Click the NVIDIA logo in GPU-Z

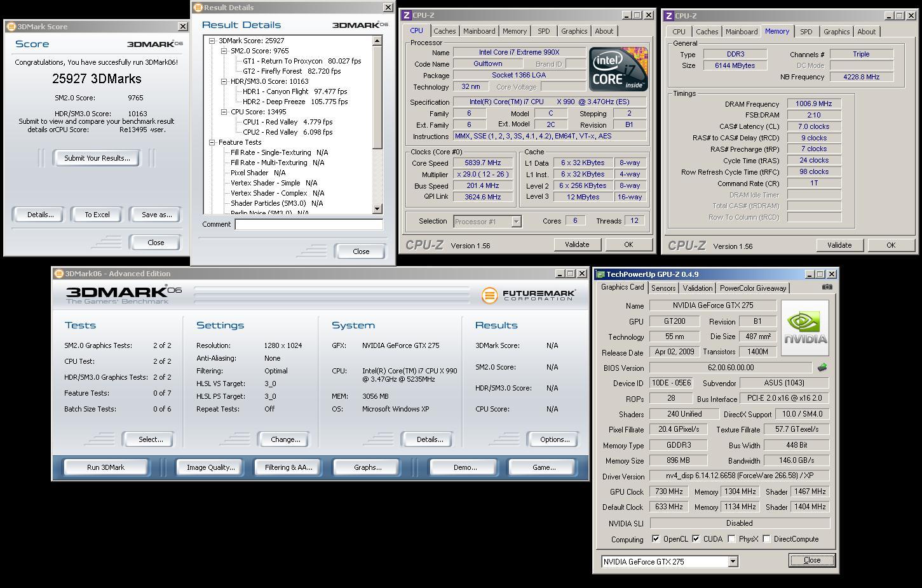pyautogui.click(x=805, y=328)
